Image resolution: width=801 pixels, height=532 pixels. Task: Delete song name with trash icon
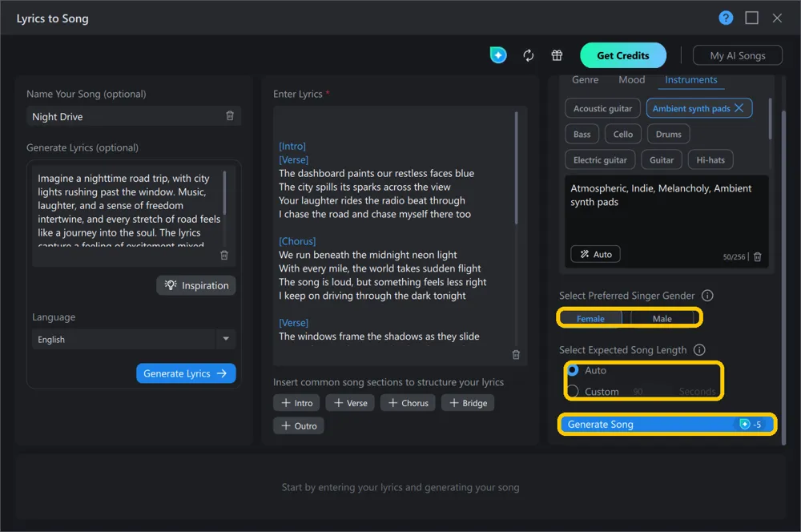pyautogui.click(x=230, y=116)
